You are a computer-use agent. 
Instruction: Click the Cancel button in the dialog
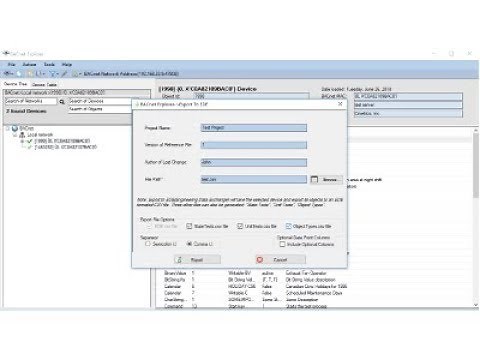click(280, 260)
